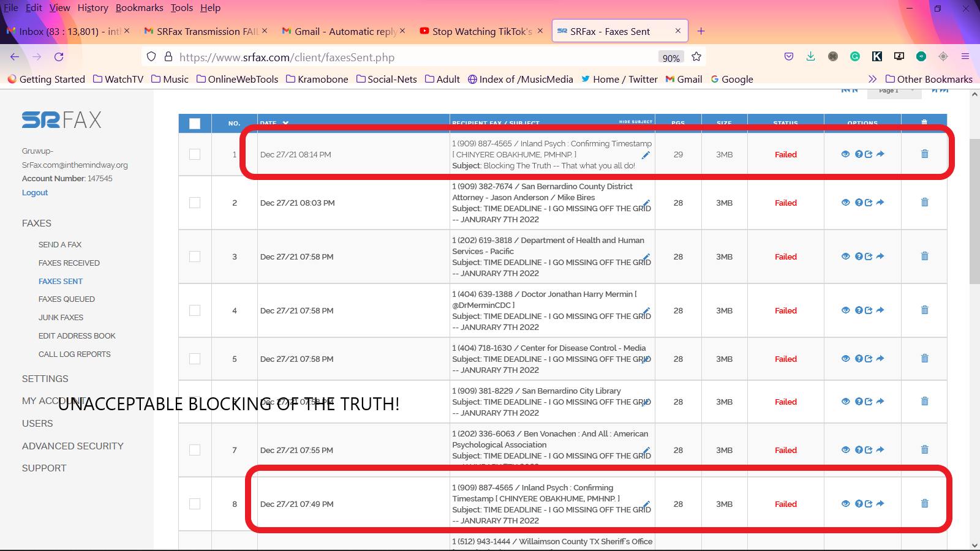Click the Grammarly extension icon
This screenshot has height=551, width=980.
click(x=854, y=57)
